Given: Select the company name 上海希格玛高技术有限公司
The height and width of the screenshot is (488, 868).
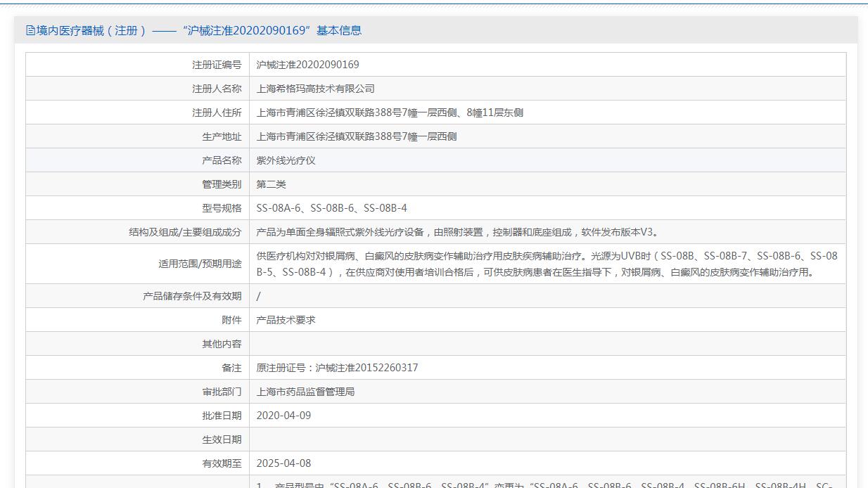Looking at the screenshot, I should click(315, 89).
